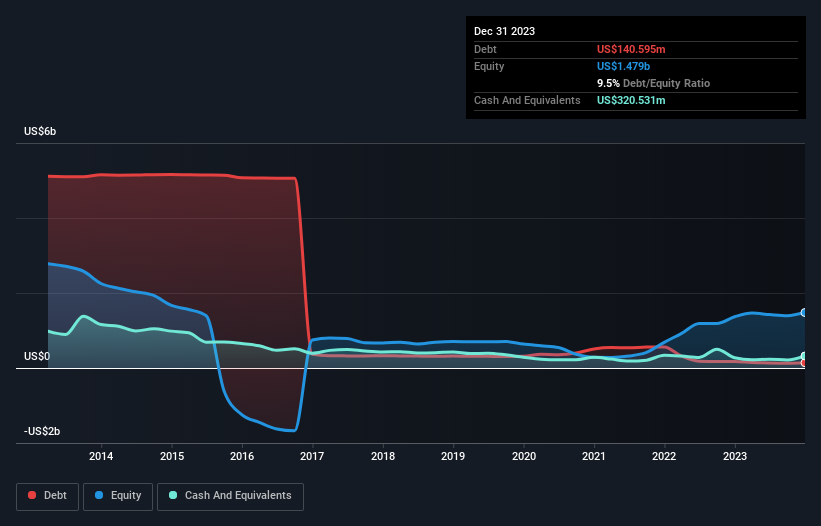The image size is (821, 526).
Task: Click the US$1.479b equity value in tooltip
Action: (623, 66)
